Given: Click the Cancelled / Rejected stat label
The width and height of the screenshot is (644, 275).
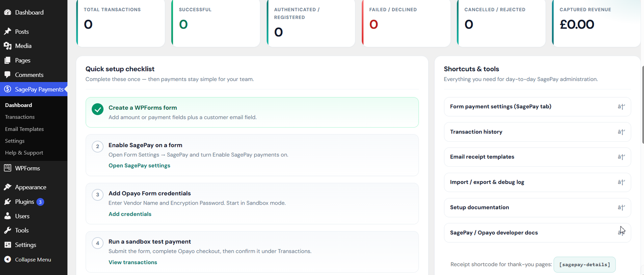Looking at the screenshot, I should pos(495,10).
